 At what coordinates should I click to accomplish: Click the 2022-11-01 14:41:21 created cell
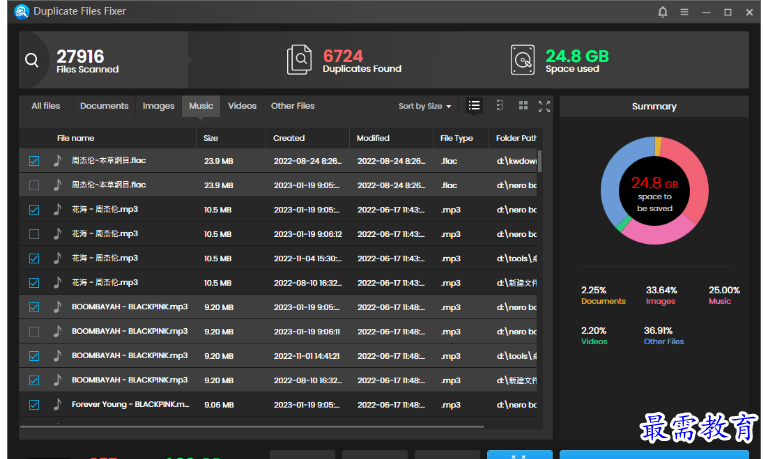pyautogui.click(x=306, y=356)
